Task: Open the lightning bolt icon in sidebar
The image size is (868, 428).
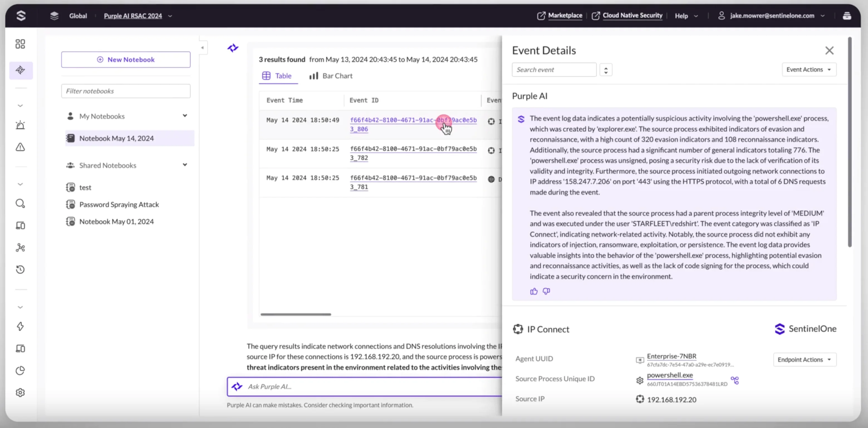Action: tap(20, 326)
